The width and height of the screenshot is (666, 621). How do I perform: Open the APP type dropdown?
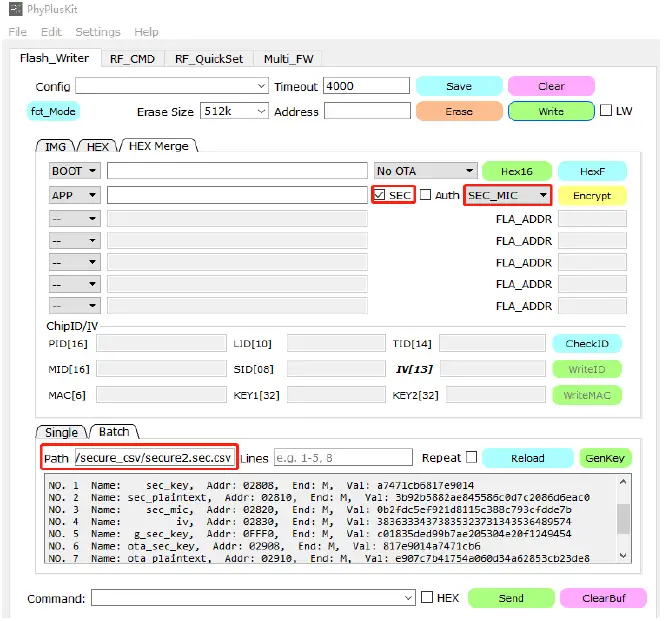point(75,195)
